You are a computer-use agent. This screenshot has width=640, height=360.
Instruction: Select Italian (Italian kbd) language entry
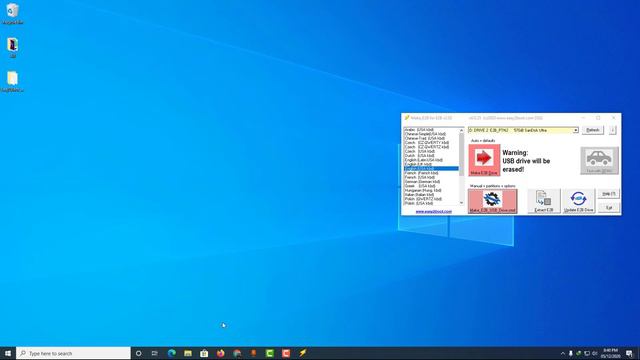431,195
